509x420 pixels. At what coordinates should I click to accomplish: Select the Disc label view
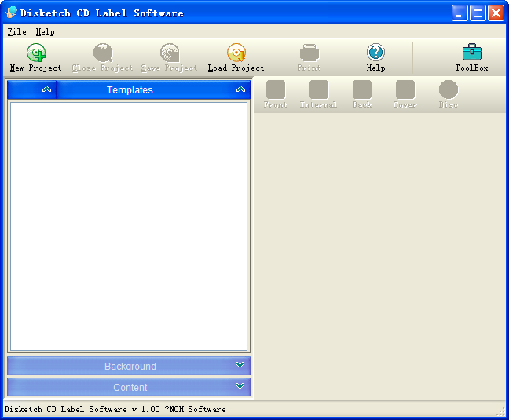[x=449, y=94]
